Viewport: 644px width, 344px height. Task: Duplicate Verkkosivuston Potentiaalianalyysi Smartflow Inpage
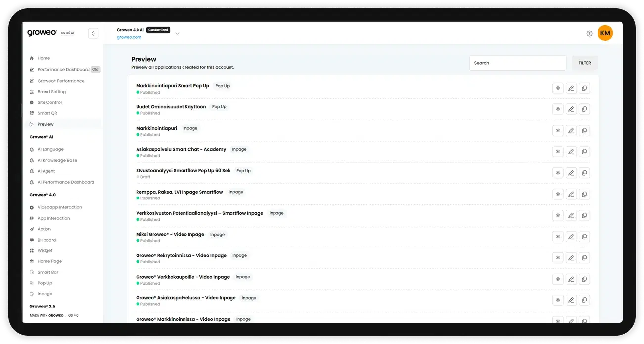tap(584, 215)
